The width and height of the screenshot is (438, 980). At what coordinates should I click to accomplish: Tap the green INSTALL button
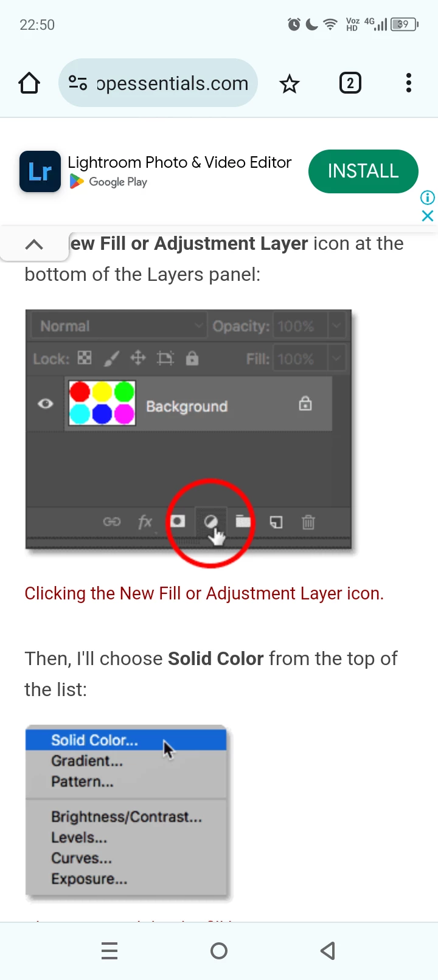pos(363,171)
